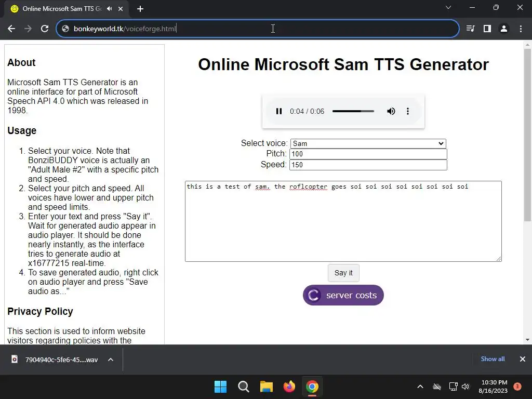
Task: Click the page vertical scrollbar thumb
Action: coord(527,135)
